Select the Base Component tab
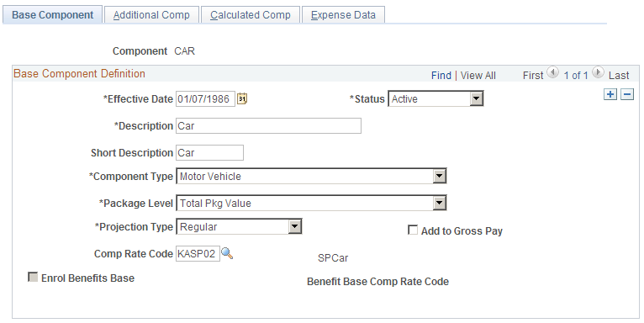 (x=53, y=15)
